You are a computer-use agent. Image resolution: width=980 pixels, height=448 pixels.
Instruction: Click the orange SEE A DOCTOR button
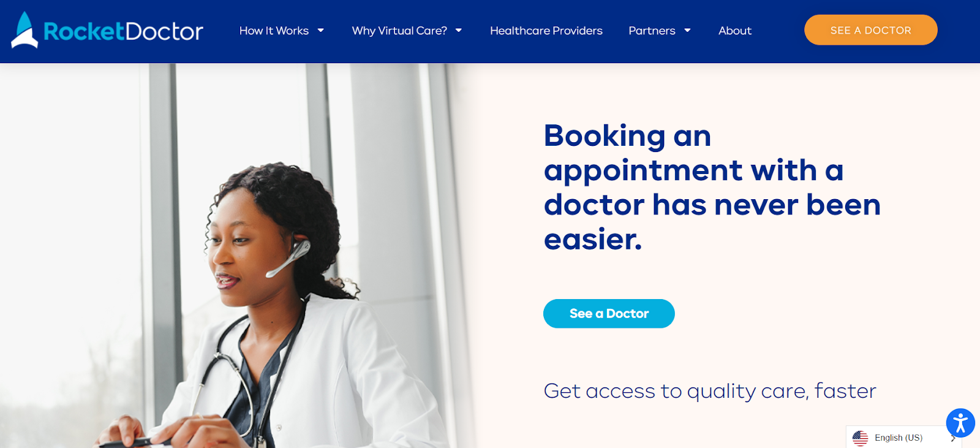870,30
